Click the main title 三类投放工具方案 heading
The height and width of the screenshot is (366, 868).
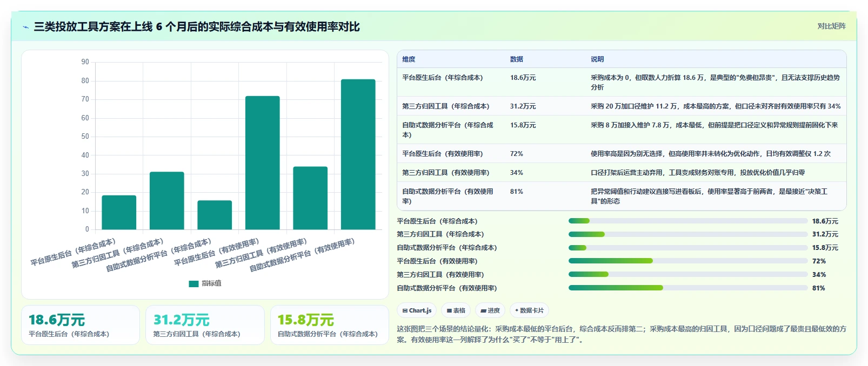pos(197,27)
